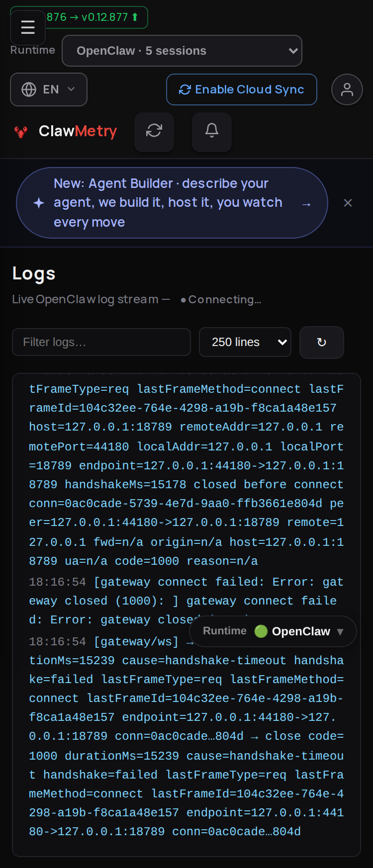Open the user profile icon
This screenshot has width=373, height=868.
(x=347, y=89)
